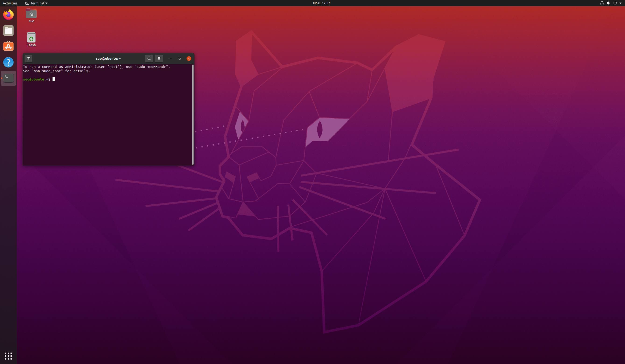Open the Files manager from the dock
Image resolution: width=625 pixels, height=364 pixels.
click(x=8, y=31)
